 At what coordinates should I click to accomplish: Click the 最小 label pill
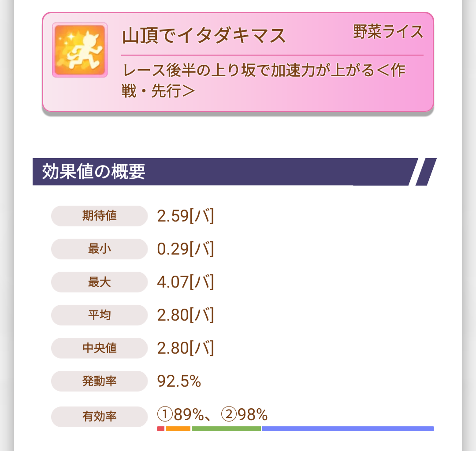99,249
